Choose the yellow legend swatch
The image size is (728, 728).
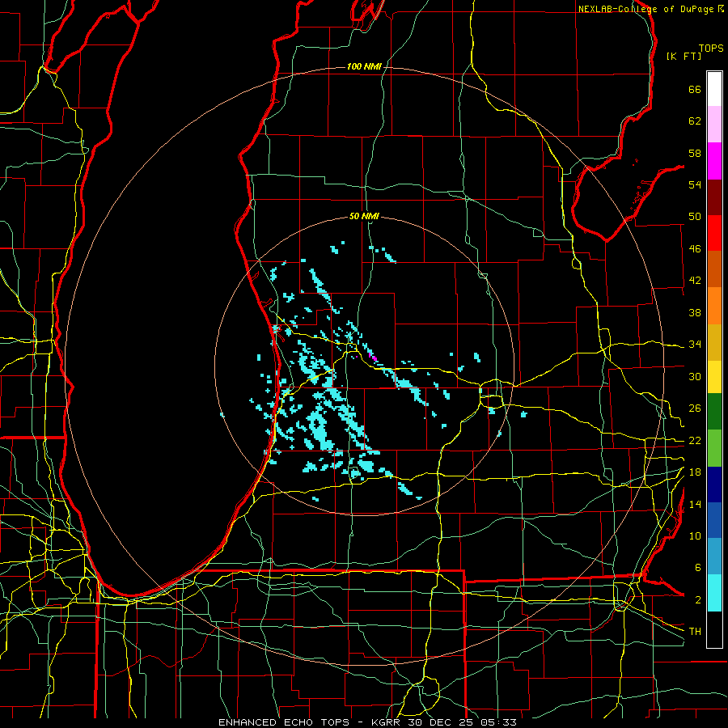click(714, 376)
